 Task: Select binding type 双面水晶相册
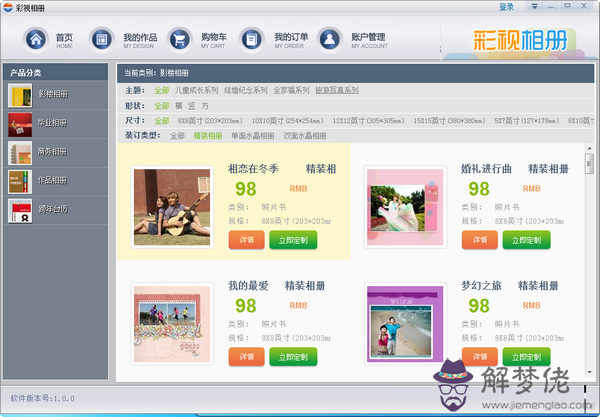coord(305,136)
